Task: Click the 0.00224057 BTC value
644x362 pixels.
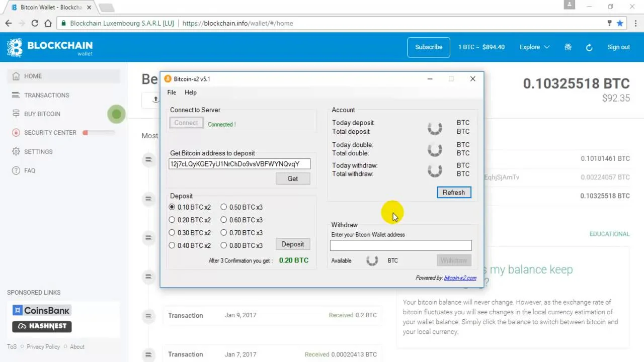Action: pos(605,177)
